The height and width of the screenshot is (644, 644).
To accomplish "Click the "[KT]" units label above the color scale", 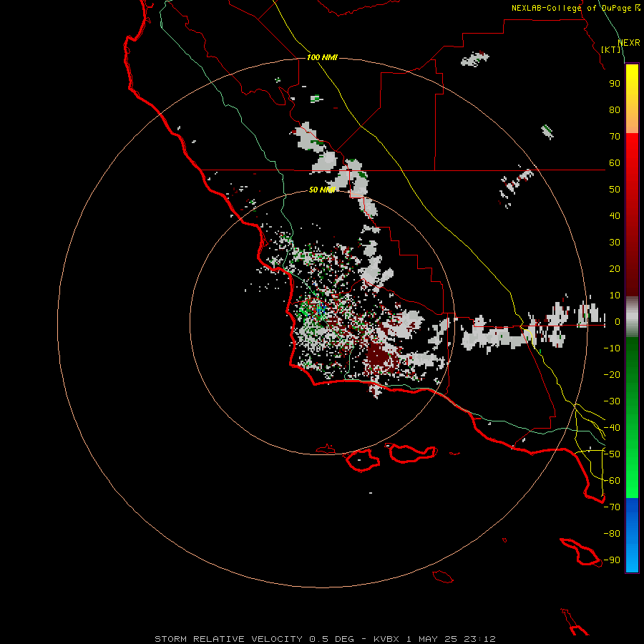I will [611, 49].
